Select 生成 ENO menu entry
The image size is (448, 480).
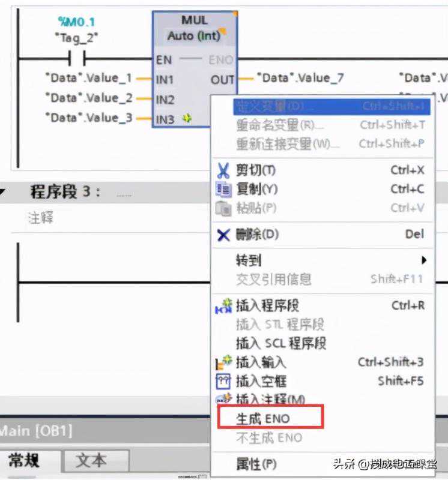point(264,418)
